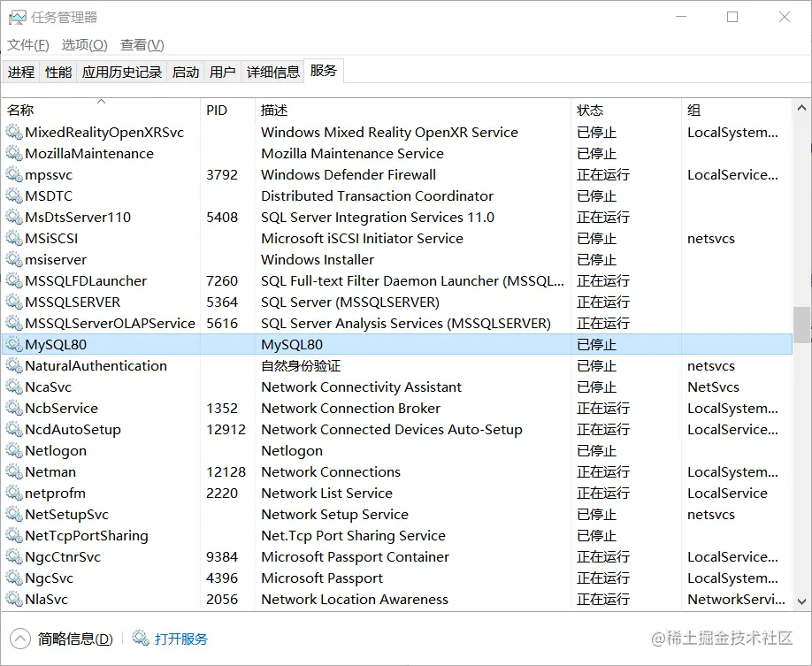Click the Netman service icon
Viewport: 812px width, 666px height.
(x=14, y=471)
